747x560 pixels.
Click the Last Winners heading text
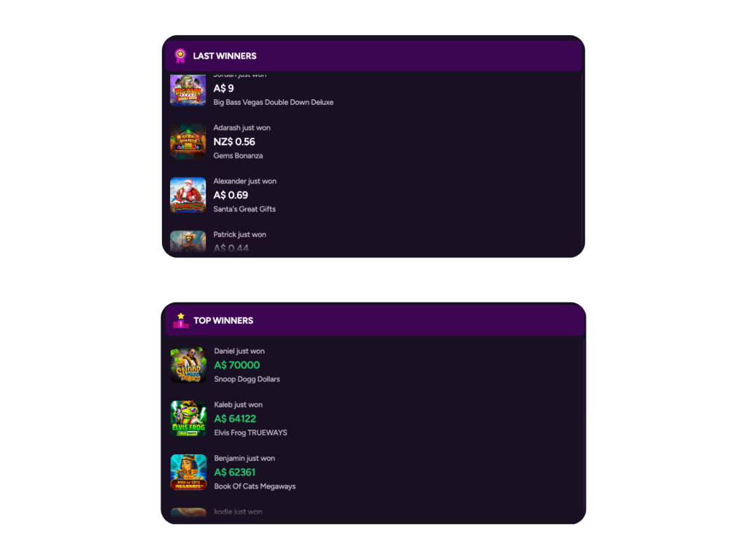tap(225, 55)
